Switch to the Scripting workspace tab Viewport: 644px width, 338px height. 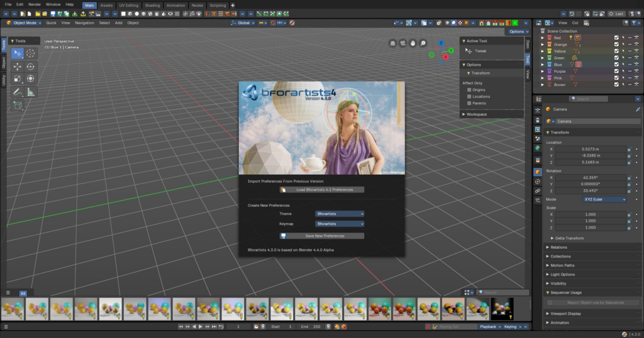click(218, 5)
